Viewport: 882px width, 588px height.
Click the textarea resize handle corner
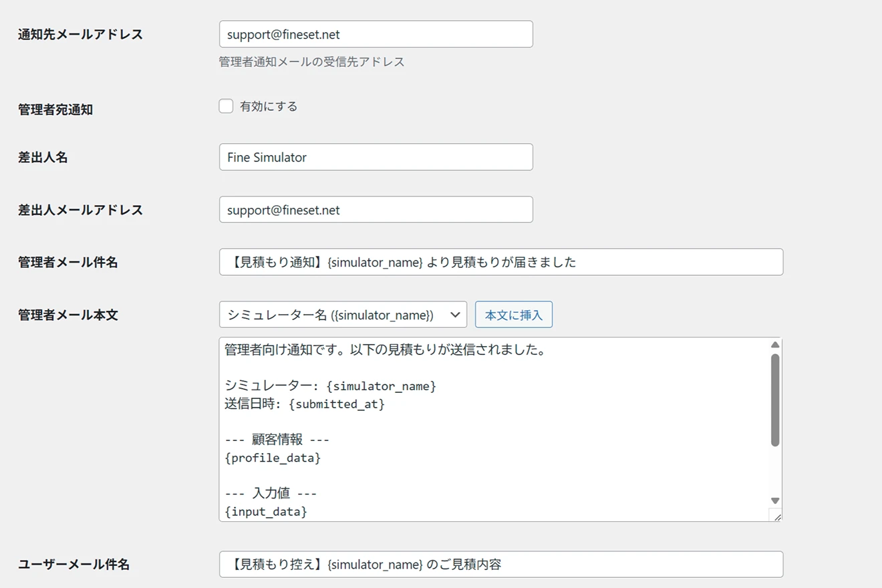click(x=776, y=516)
